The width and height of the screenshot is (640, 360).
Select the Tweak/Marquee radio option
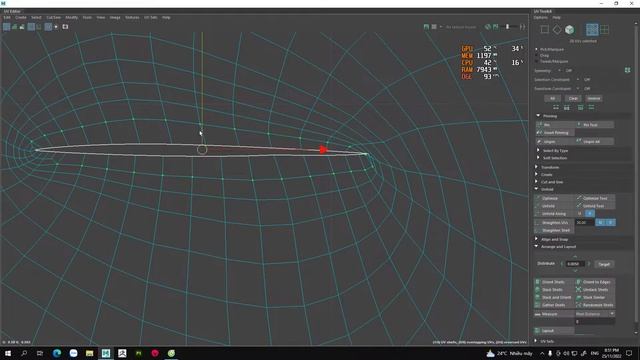(x=537, y=61)
